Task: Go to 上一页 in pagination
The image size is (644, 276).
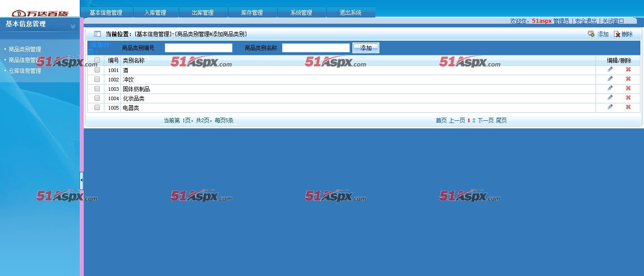Action: coord(457,120)
